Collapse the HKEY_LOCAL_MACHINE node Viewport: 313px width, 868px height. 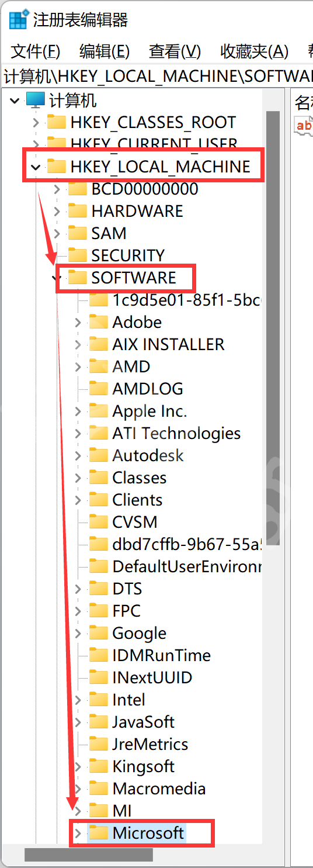(x=36, y=167)
